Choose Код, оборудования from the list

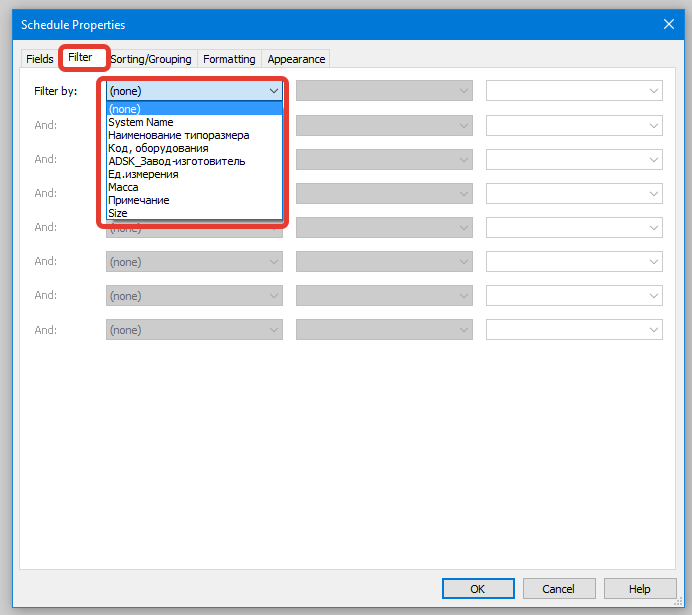point(194,148)
